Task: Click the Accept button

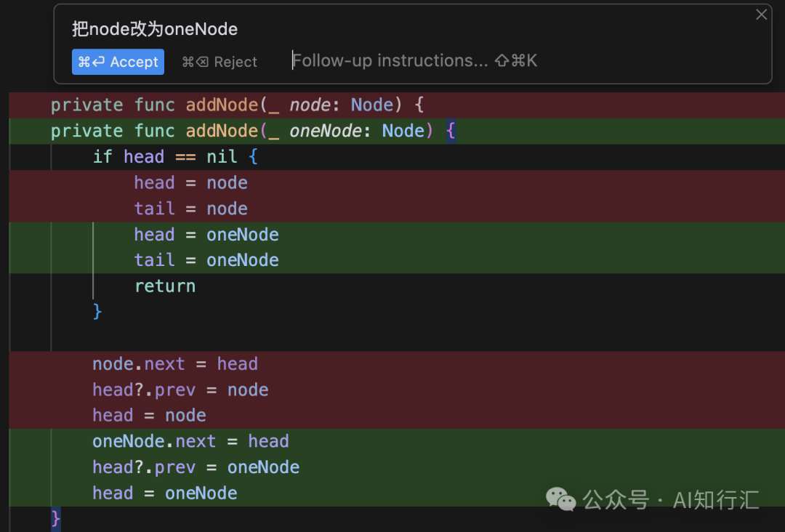Action: click(x=118, y=62)
